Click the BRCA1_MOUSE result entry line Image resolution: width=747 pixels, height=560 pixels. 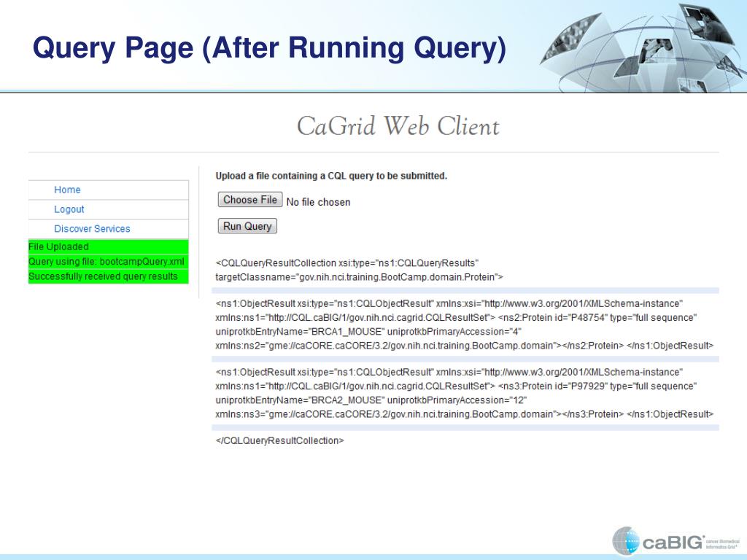click(x=368, y=332)
